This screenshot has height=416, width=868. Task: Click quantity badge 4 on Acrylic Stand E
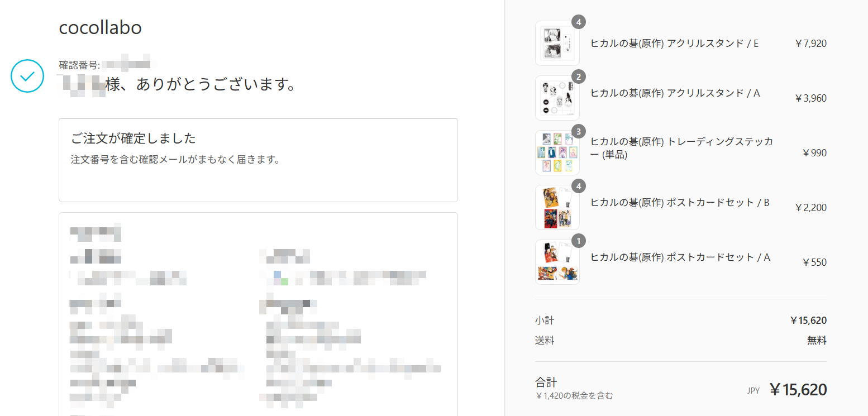579,22
